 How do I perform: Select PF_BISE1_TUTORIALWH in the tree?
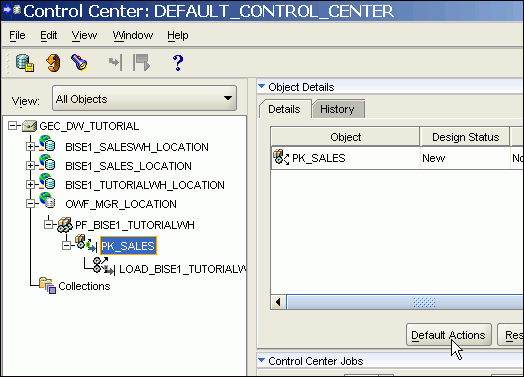point(135,225)
